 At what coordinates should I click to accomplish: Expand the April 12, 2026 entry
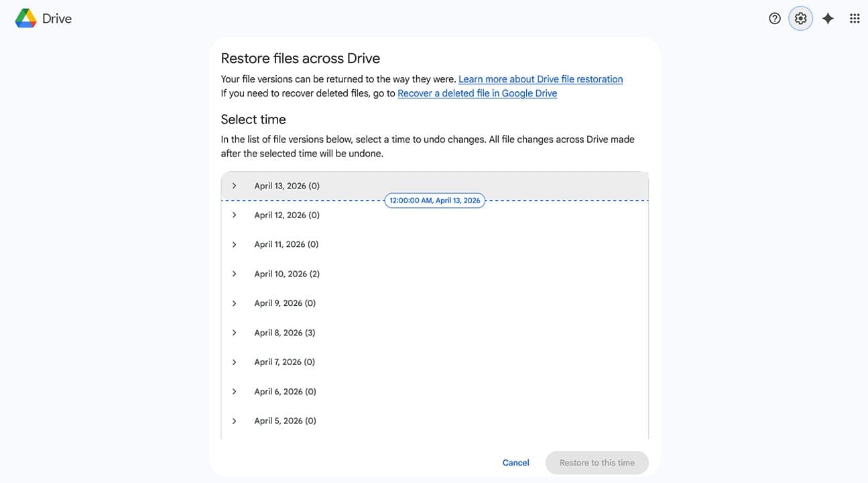coord(234,215)
